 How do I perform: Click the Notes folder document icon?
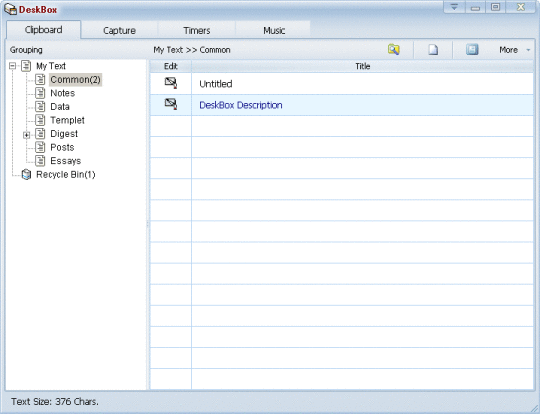click(40, 93)
